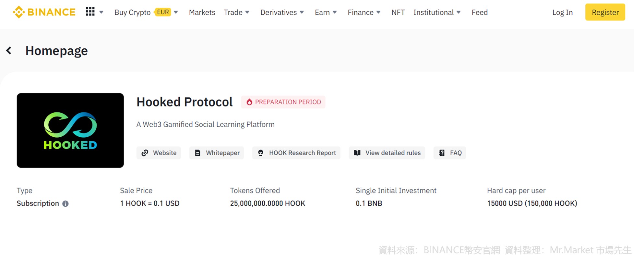Expand arrow next to apps grid
644x261 pixels.
coord(101,12)
